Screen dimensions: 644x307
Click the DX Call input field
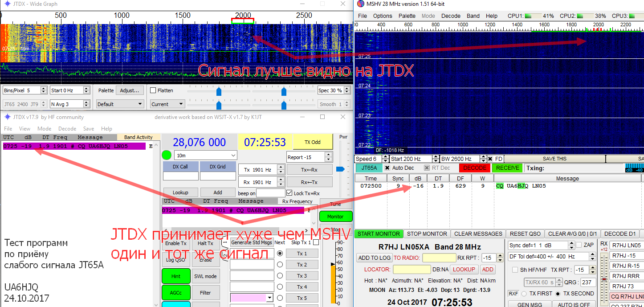point(180,176)
